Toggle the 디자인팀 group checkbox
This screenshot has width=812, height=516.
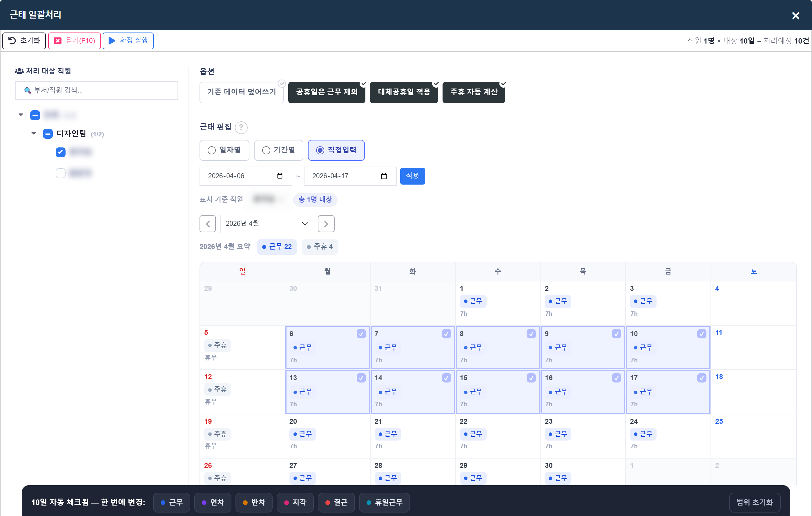pyautogui.click(x=48, y=133)
